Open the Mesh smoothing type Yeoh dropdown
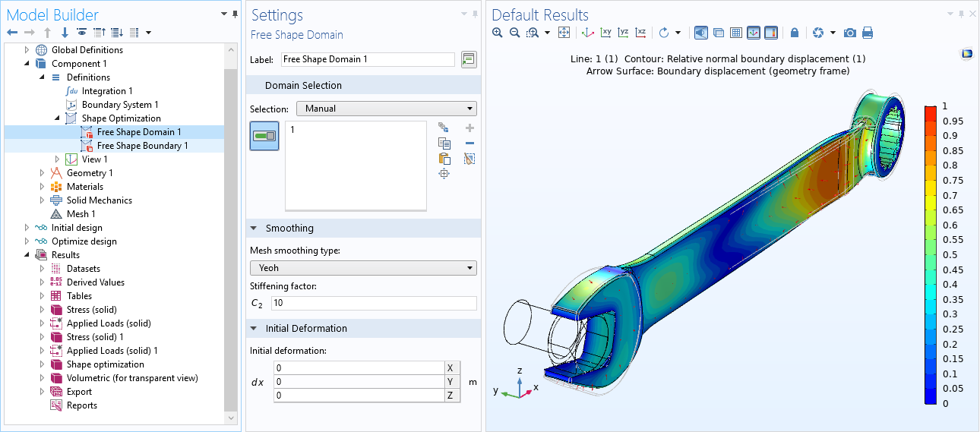The height and width of the screenshot is (432, 980). pos(363,268)
